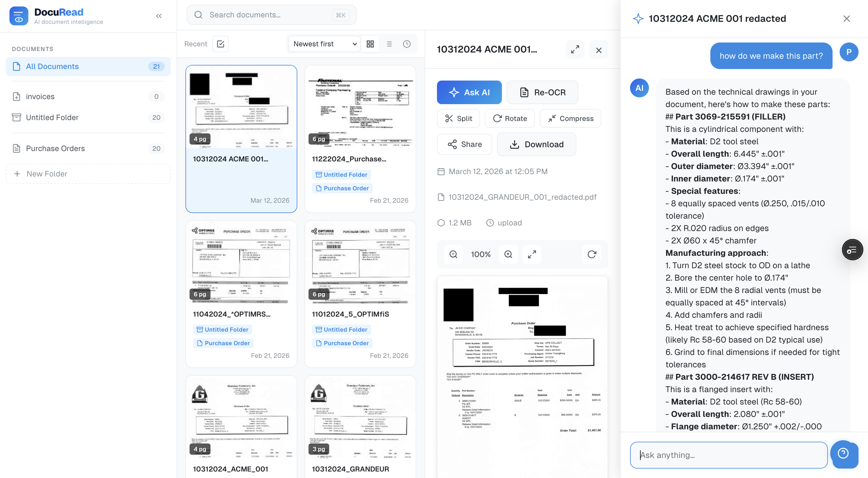Zoom out on the PDF preview

coord(453,254)
